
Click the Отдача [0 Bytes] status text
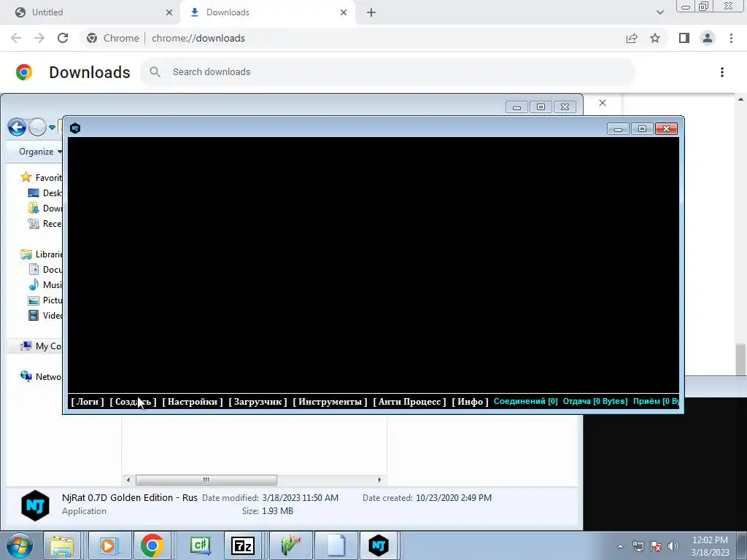[x=595, y=401]
